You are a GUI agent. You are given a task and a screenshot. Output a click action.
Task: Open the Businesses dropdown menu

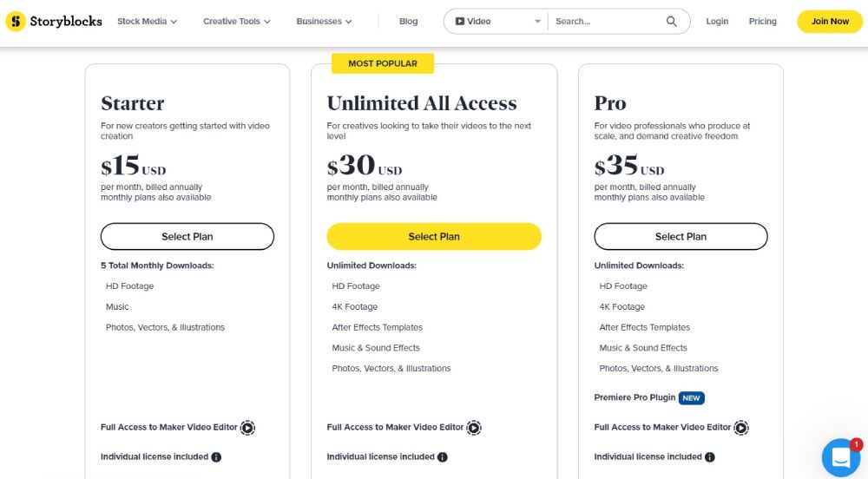(324, 22)
